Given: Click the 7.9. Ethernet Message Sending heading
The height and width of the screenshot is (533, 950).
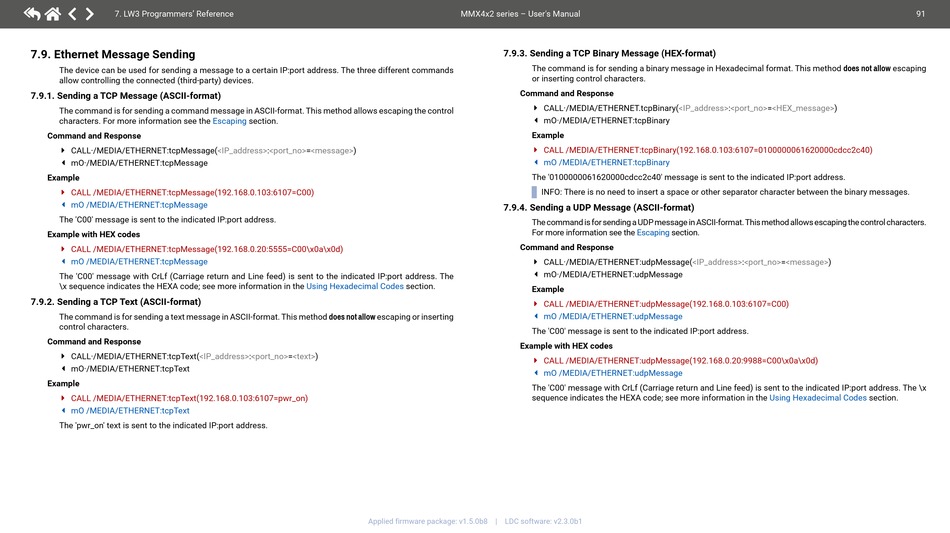Looking at the screenshot, I should [x=113, y=54].
